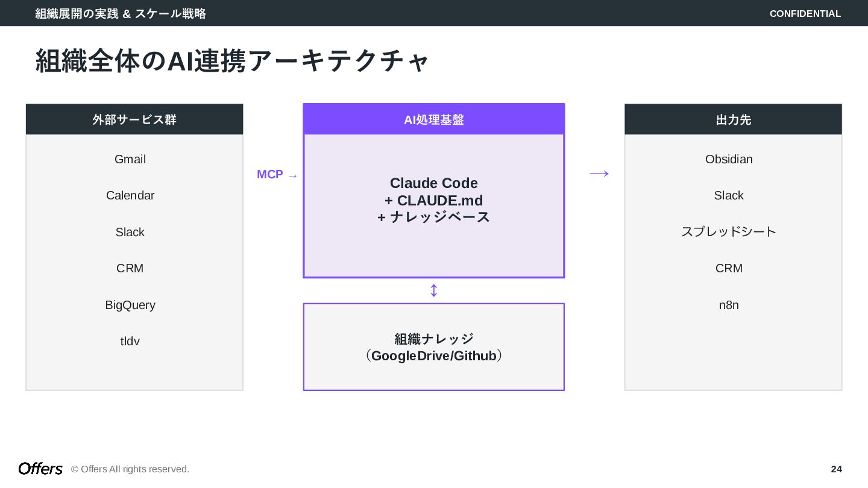
Task: Select Calendar in the external services list
Action: tap(130, 195)
